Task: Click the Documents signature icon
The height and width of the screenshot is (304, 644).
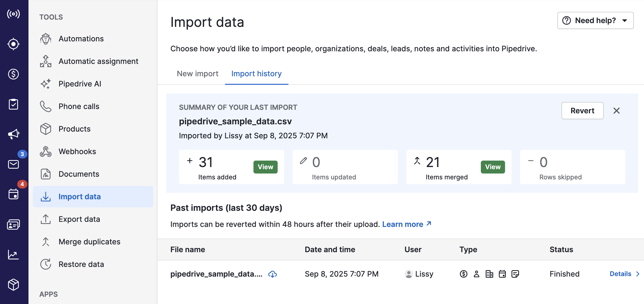Action: pos(46,174)
